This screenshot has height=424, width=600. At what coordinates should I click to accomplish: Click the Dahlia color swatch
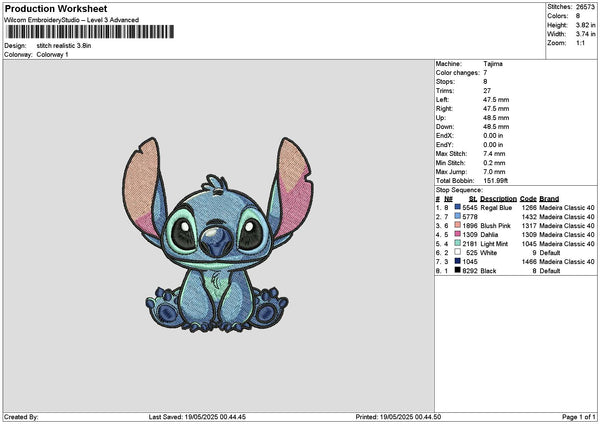click(x=457, y=234)
